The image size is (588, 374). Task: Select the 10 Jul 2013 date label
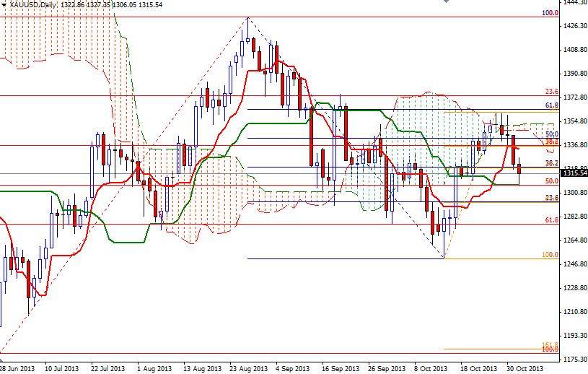pos(62,368)
